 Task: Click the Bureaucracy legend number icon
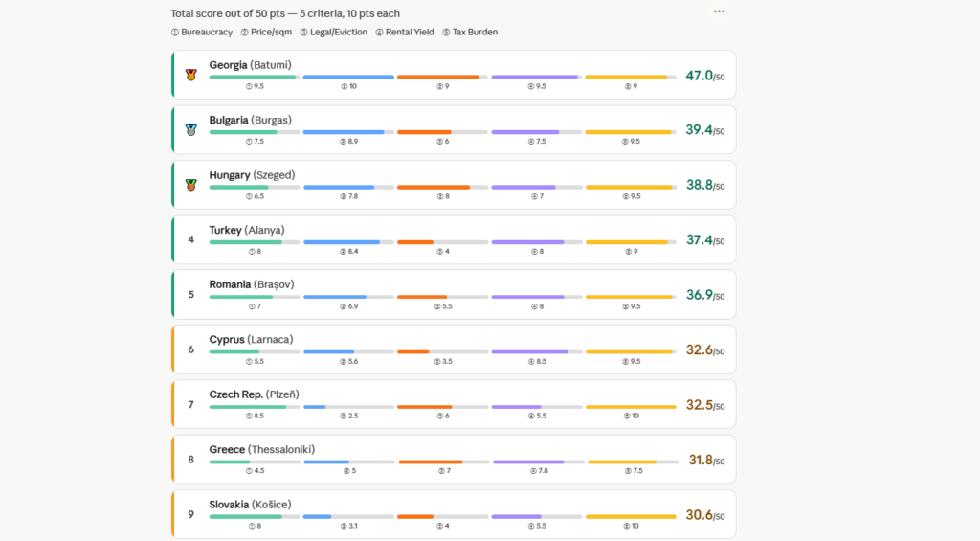175,32
